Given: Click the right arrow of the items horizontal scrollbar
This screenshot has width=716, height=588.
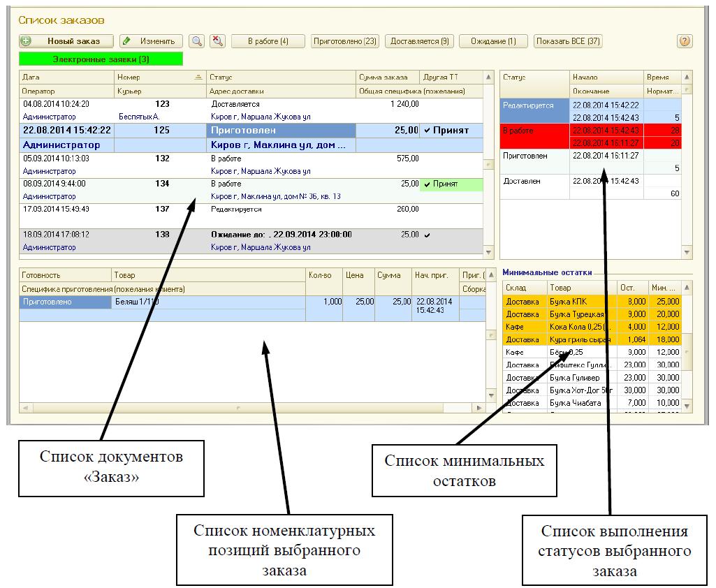Looking at the screenshot, I should tap(479, 408).
